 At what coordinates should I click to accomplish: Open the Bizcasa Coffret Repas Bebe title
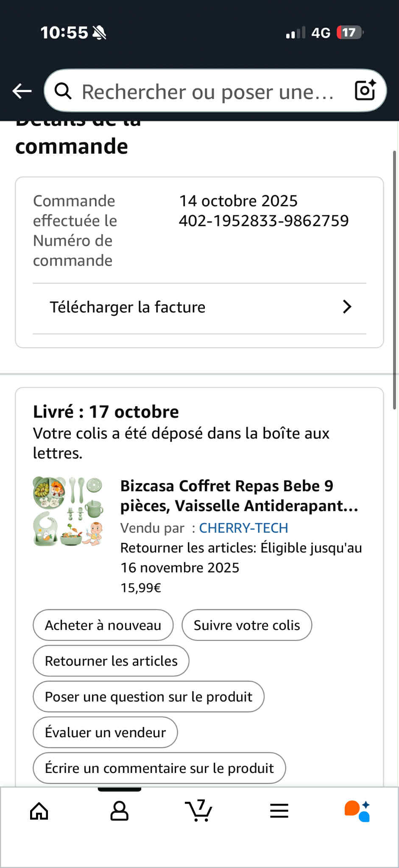[239, 496]
